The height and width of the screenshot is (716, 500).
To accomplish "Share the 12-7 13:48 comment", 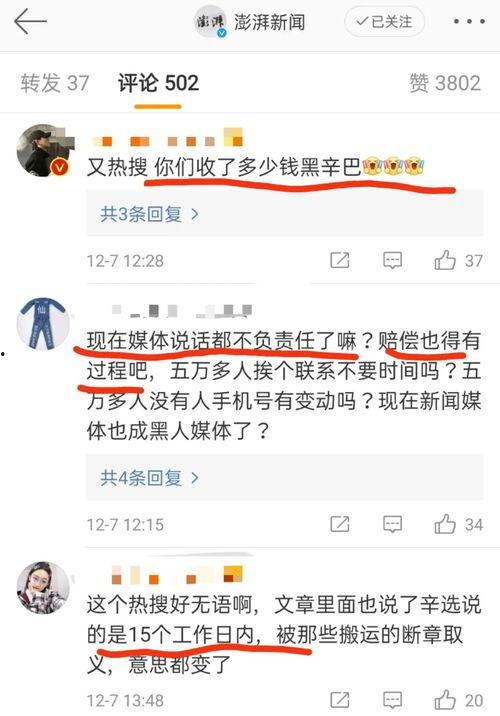I will pyautogui.click(x=340, y=700).
